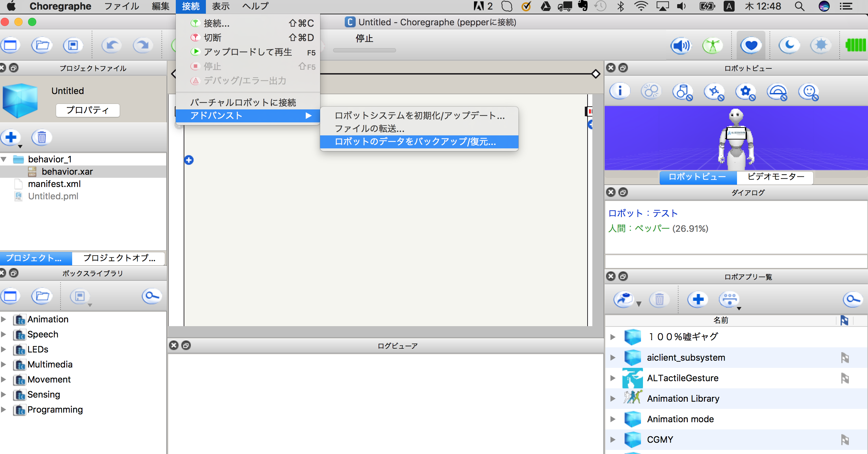This screenshot has width=868, height=454.
Task: Click the Undo arrow icon
Action: click(111, 45)
